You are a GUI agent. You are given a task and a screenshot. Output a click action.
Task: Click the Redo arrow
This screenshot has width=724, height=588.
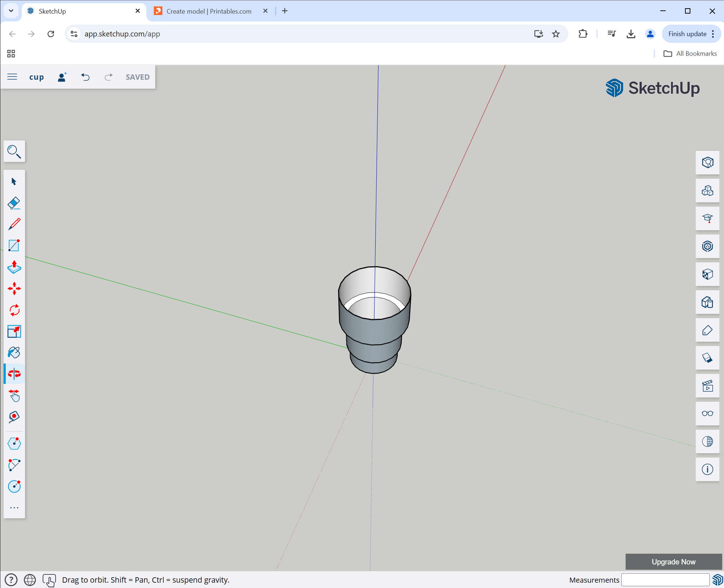coord(108,77)
